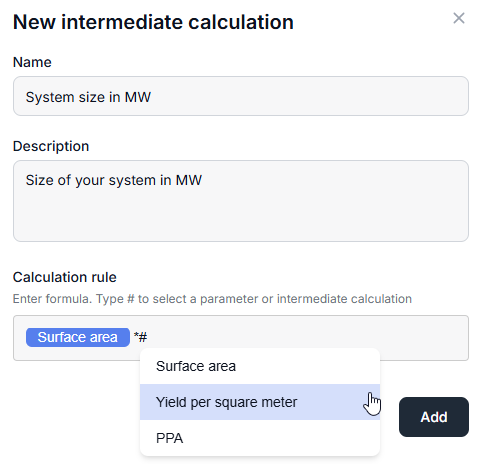Click the Name field label
480x464 pixels.
[32, 62]
